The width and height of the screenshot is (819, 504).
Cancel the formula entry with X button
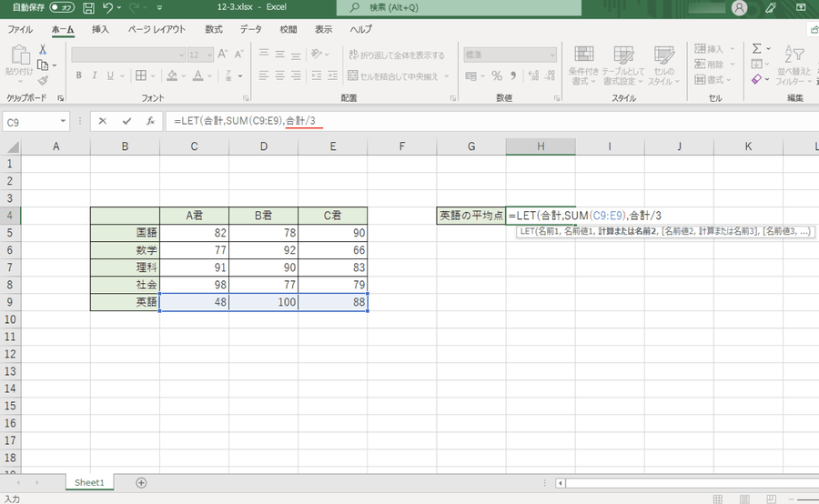[103, 121]
